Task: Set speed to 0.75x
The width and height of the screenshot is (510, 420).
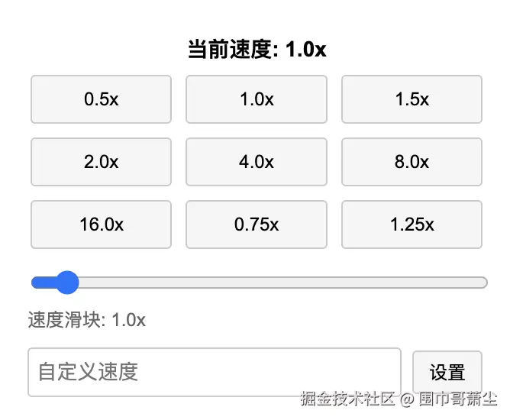Action: [257, 225]
